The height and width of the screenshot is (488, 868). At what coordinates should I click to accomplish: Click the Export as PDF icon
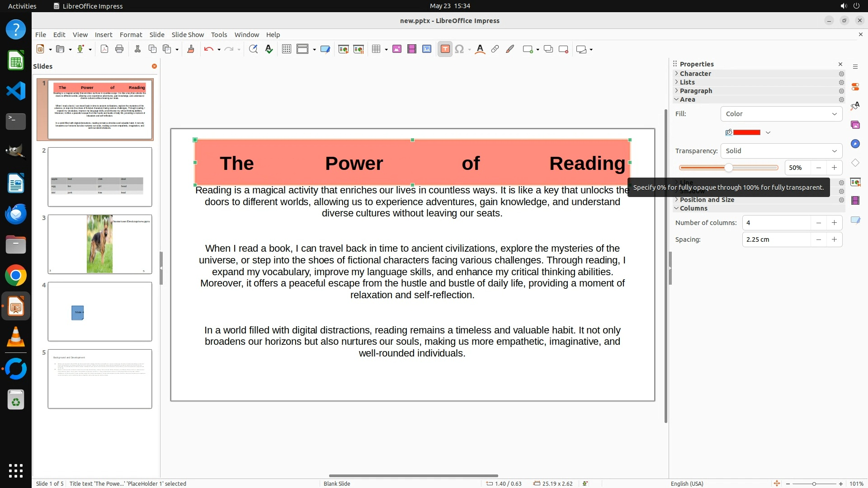pos(104,49)
